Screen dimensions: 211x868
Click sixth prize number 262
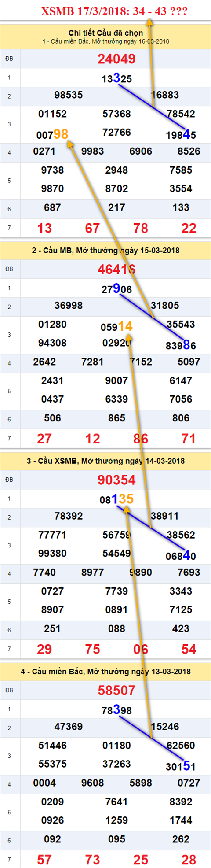click(181, 839)
